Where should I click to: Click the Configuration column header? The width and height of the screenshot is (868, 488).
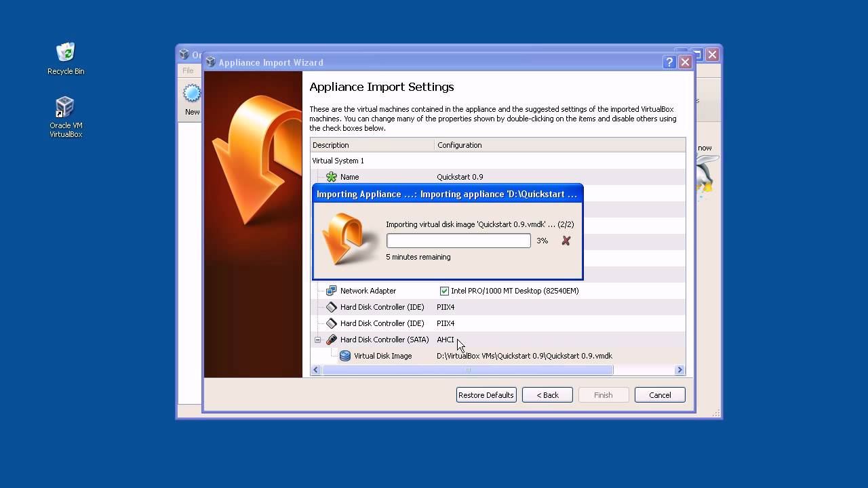point(560,145)
